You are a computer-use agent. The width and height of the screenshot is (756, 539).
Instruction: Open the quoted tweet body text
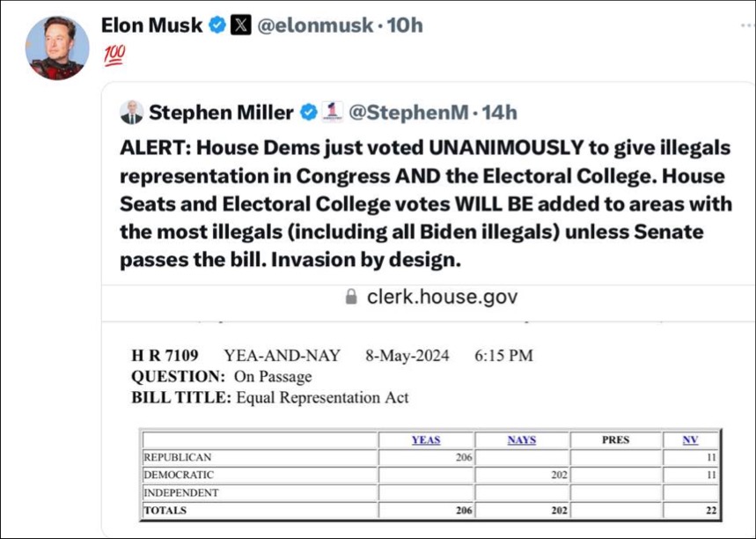pos(426,203)
